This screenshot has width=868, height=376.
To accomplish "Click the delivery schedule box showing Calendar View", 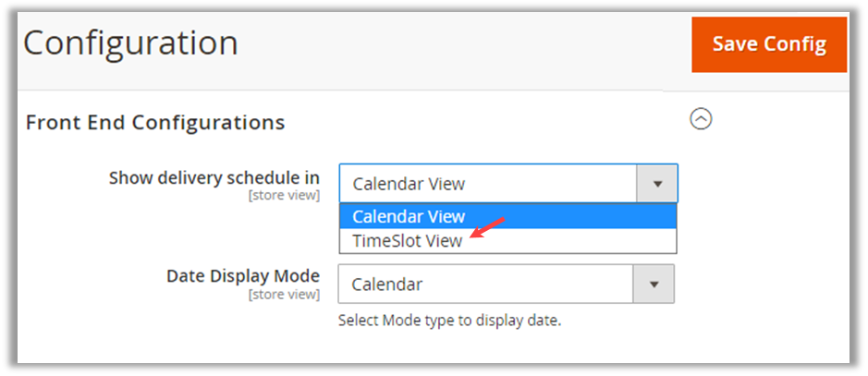I will (488, 184).
